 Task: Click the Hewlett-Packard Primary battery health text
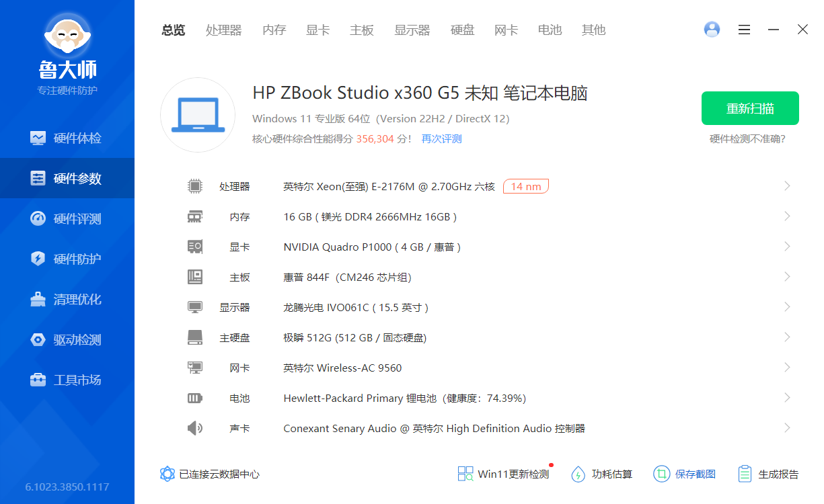[x=405, y=398]
